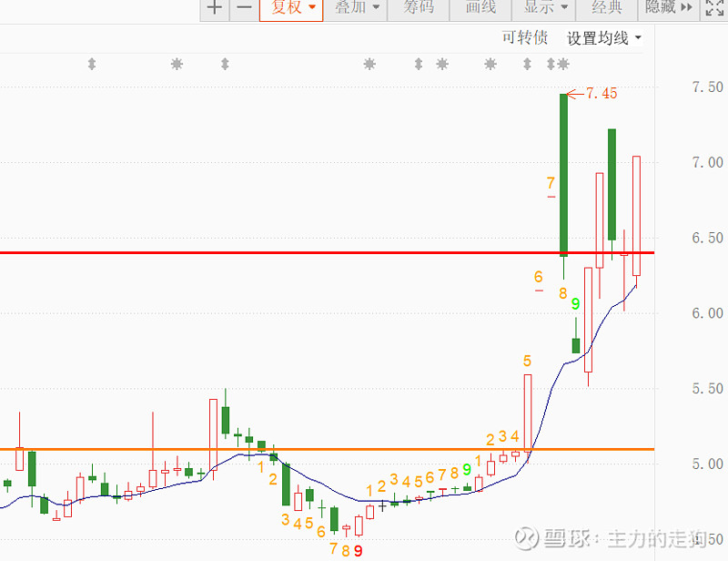The image size is (728, 561).
Task: Open the 复权 dropdown
Action: pyautogui.click(x=291, y=8)
